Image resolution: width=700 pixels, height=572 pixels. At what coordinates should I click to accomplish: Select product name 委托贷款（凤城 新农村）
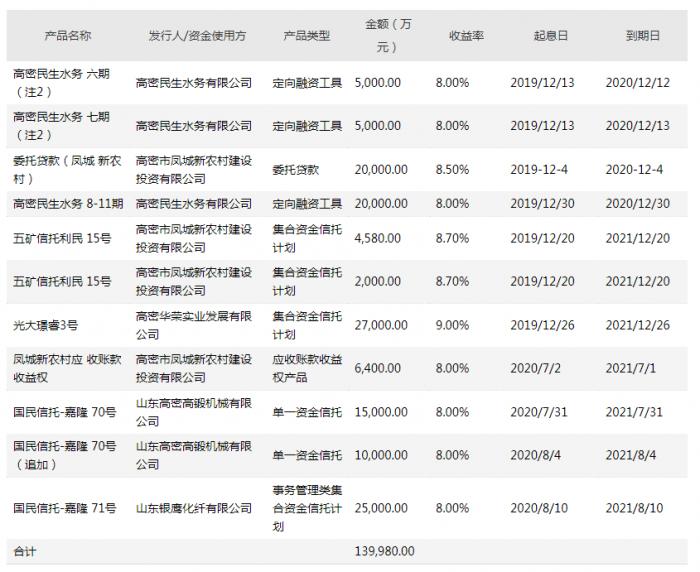(x=67, y=170)
